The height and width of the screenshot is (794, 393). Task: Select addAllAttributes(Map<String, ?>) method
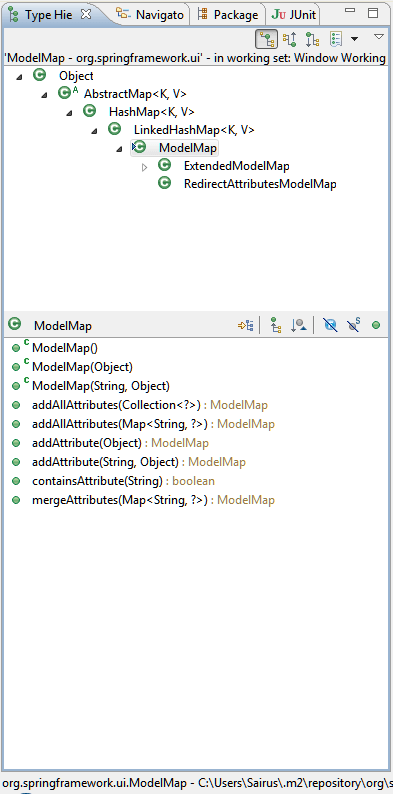coord(153,424)
